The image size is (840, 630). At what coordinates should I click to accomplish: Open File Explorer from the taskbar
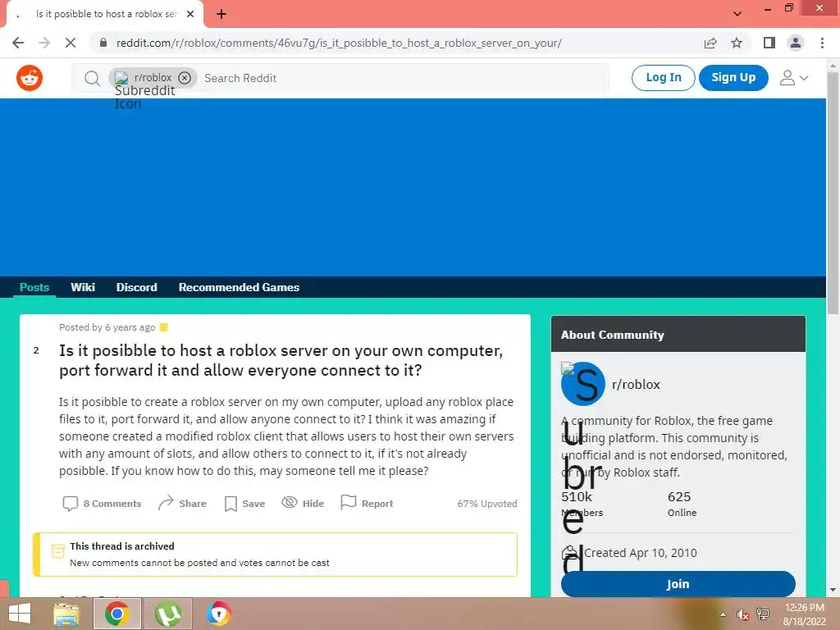[66, 614]
